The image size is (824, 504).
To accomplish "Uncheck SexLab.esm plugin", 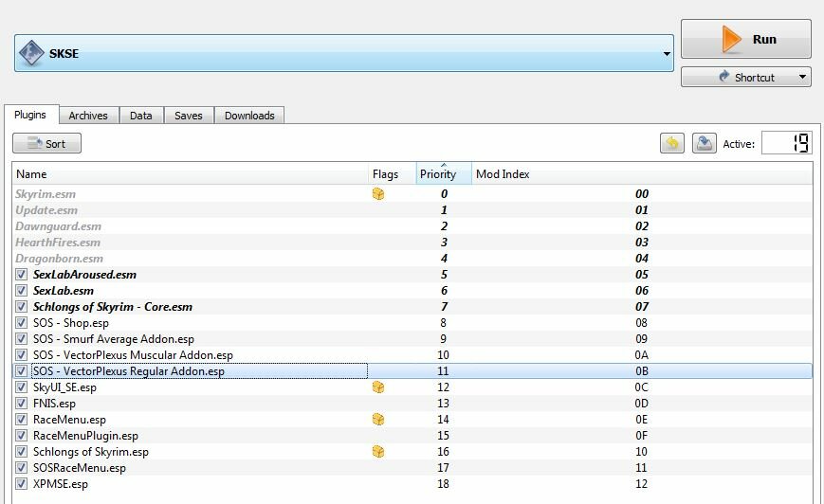I will click(x=21, y=290).
